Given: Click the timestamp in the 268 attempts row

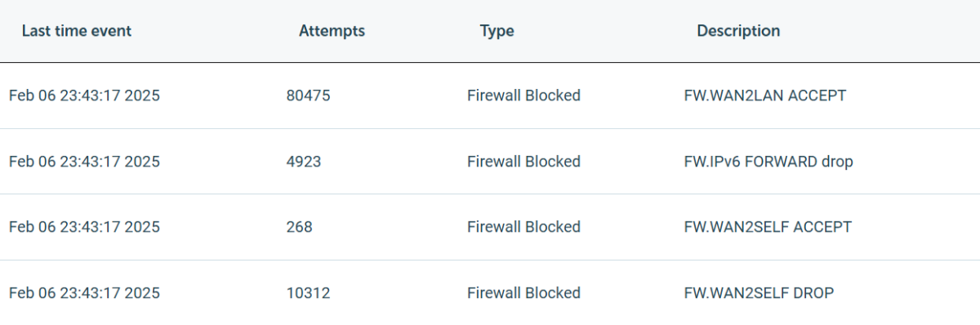Looking at the screenshot, I should pyautogui.click(x=84, y=227).
